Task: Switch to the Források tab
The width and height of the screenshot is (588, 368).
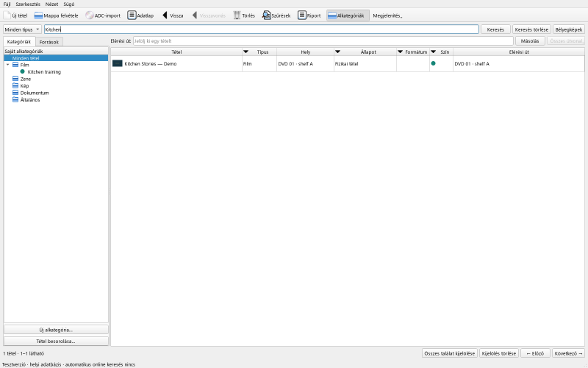Action: click(x=49, y=42)
